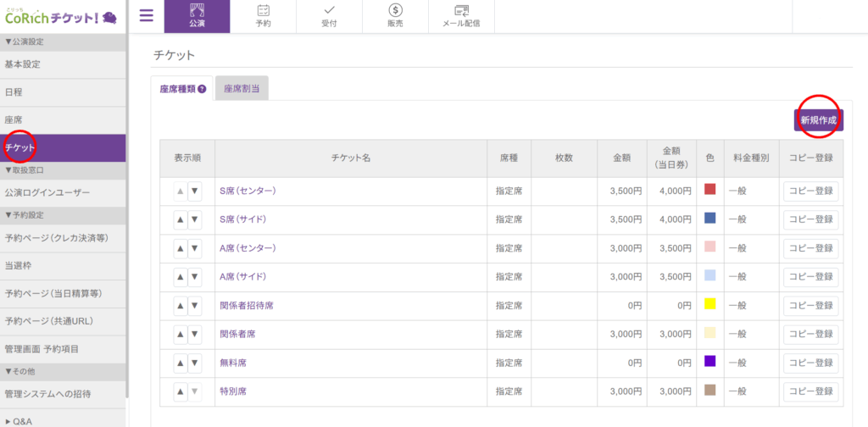Image resolution: width=868 pixels, height=427 pixels.
Task: Switch to the 座席割当 tab
Action: pos(242,88)
